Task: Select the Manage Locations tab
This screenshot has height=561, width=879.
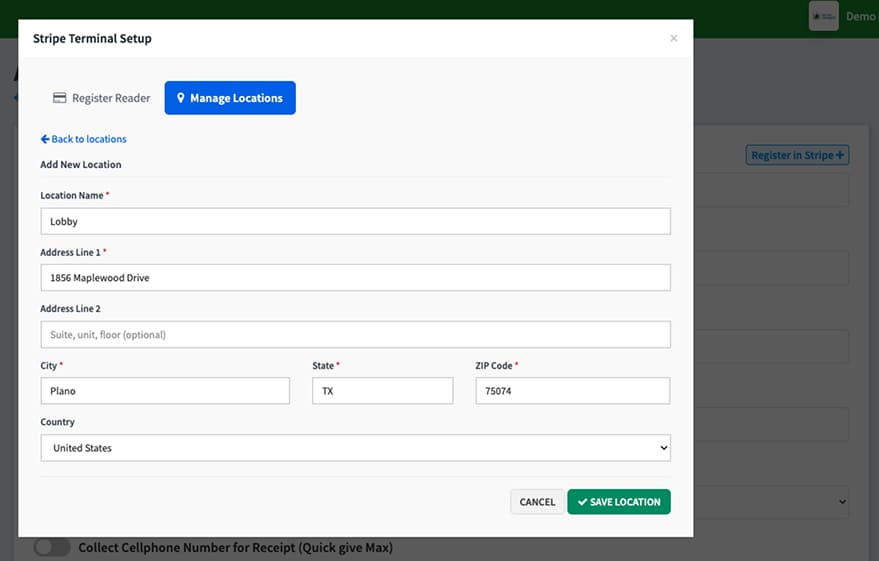Action: 230,98
